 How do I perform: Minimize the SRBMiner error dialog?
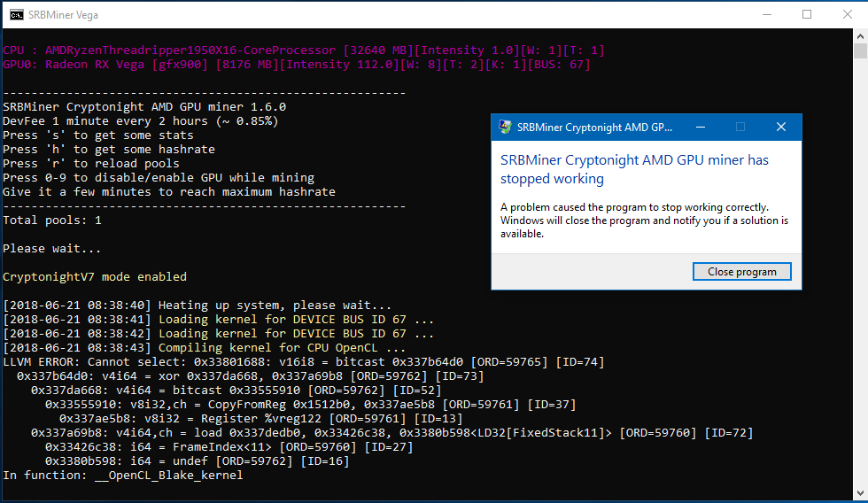click(x=701, y=127)
